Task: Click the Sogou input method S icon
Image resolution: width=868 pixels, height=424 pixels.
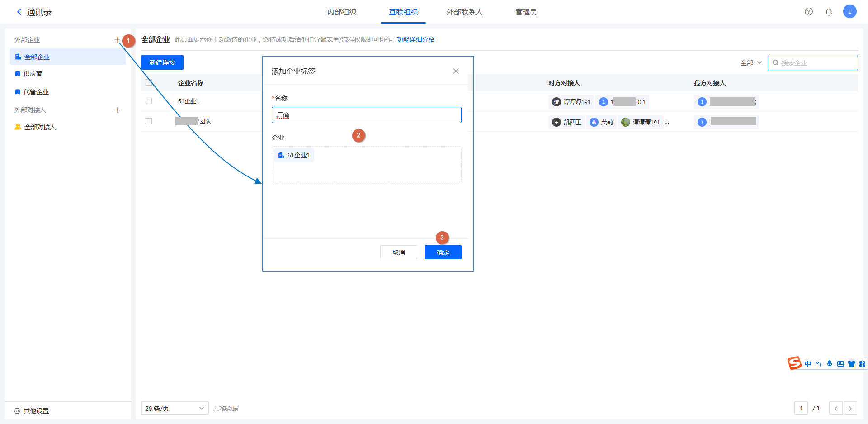Action: [x=794, y=363]
